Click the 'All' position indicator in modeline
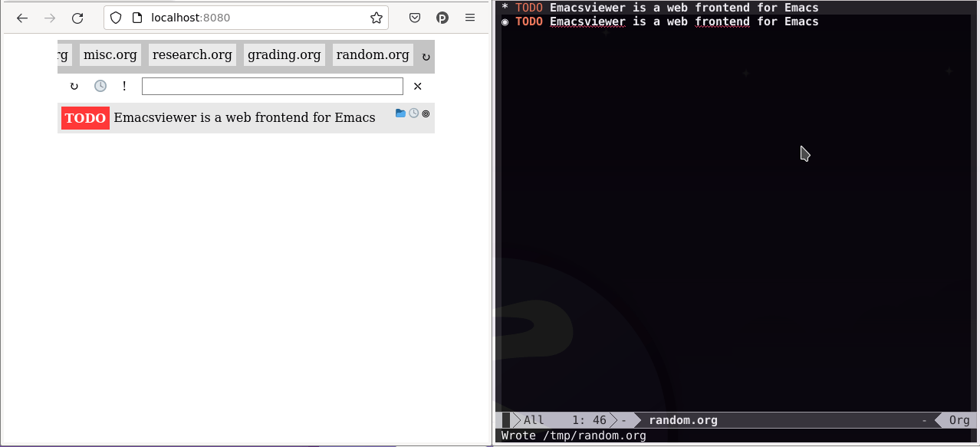Screen dimensions: 980x447 coord(534,420)
